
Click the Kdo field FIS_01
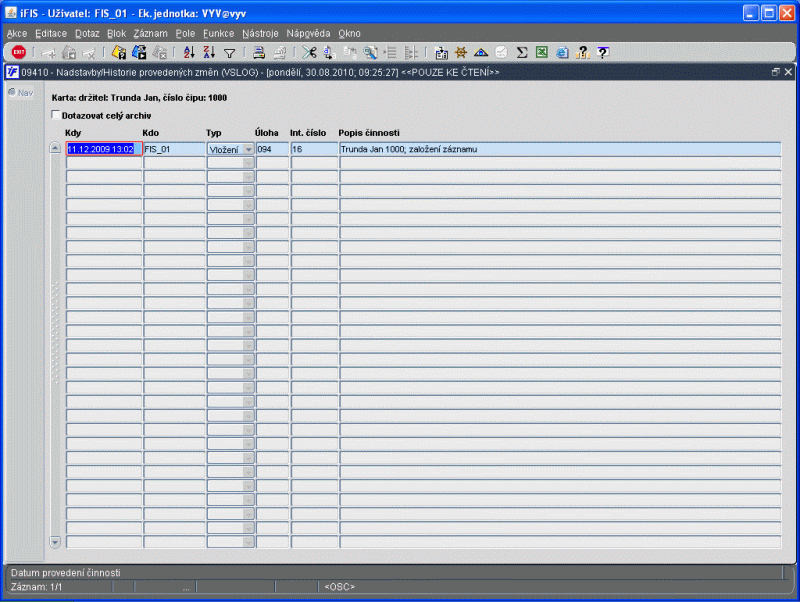pyautogui.click(x=174, y=149)
